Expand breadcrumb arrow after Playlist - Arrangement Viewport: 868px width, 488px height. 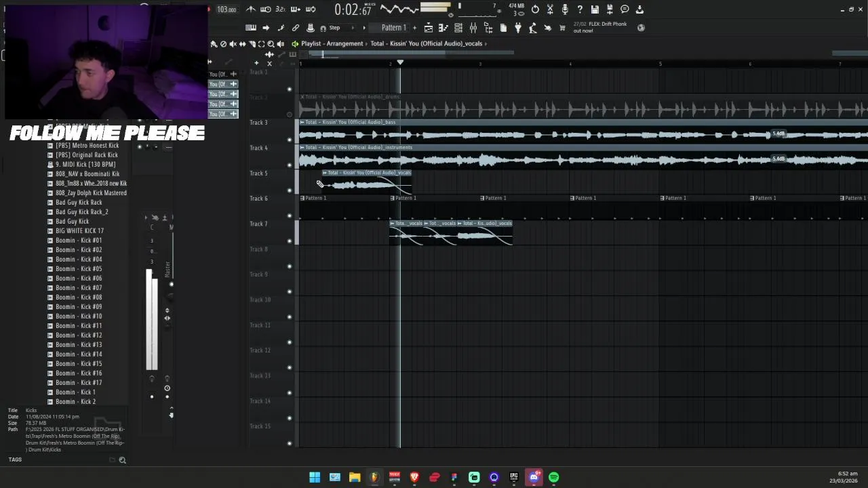(x=367, y=43)
